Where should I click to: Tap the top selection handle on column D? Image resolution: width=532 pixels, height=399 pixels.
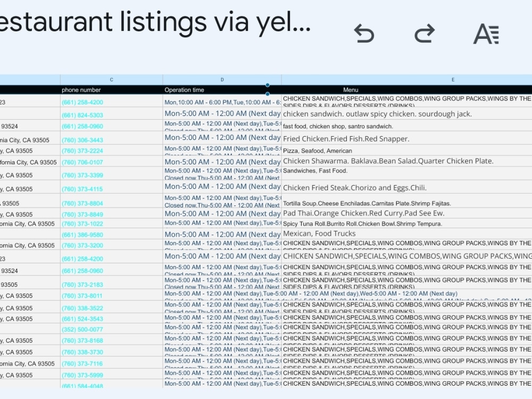[x=268, y=85]
